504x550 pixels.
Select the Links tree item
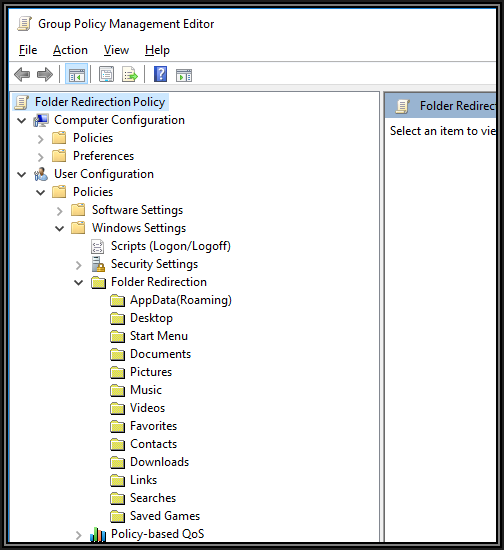tap(143, 480)
